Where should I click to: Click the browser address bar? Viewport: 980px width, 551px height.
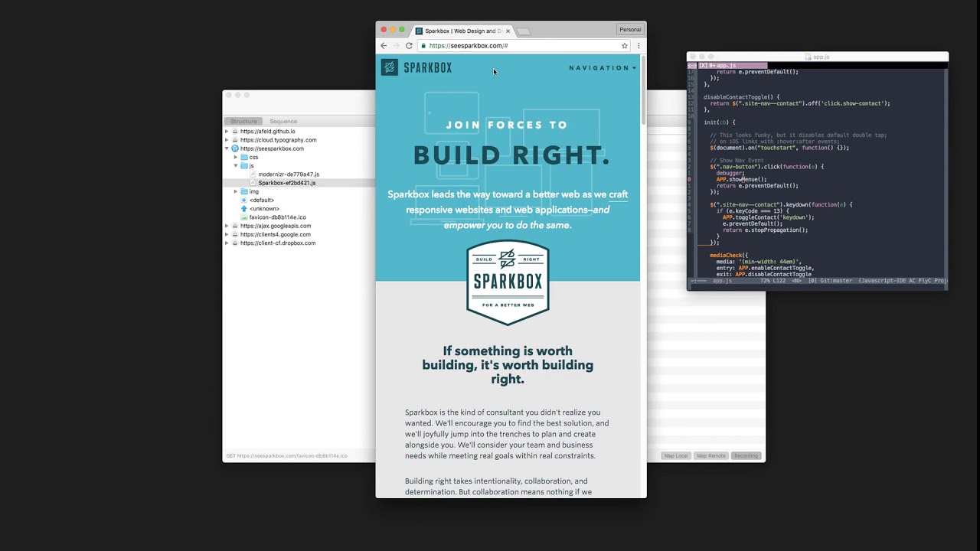point(521,46)
